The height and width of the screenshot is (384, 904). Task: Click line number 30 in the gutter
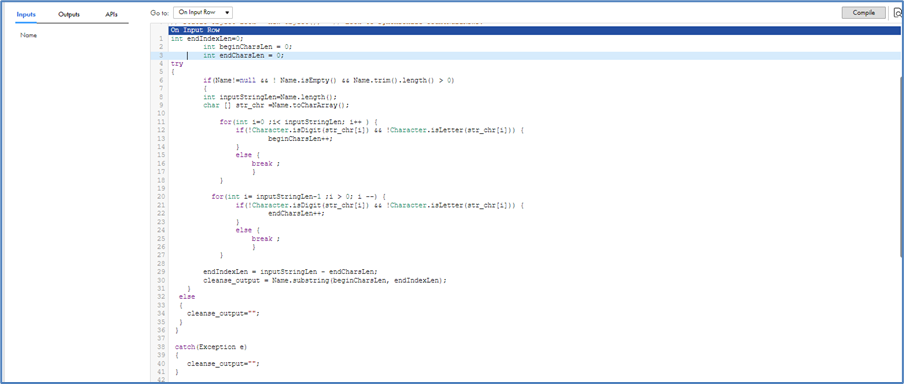coord(161,280)
